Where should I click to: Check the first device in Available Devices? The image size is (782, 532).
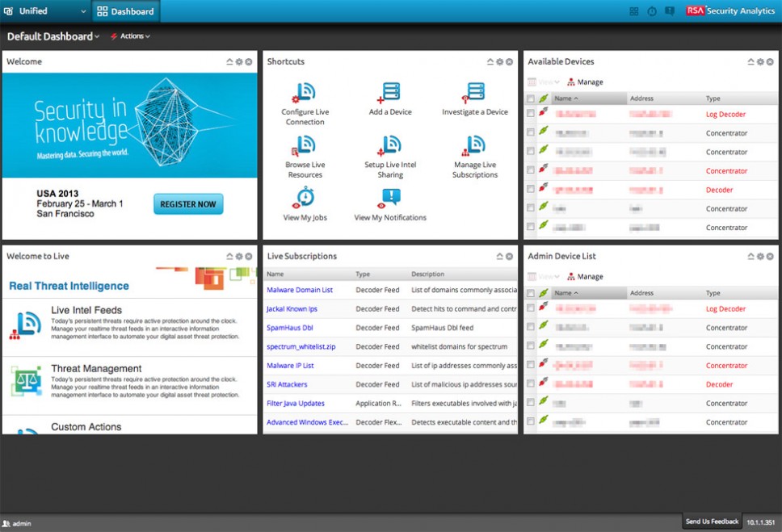click(x=531, y=114)
